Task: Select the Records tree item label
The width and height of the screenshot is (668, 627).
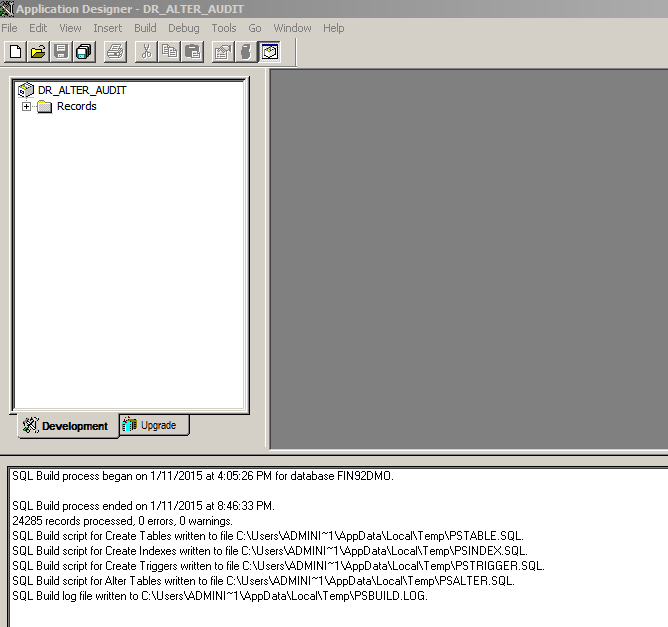Action: 77,106
